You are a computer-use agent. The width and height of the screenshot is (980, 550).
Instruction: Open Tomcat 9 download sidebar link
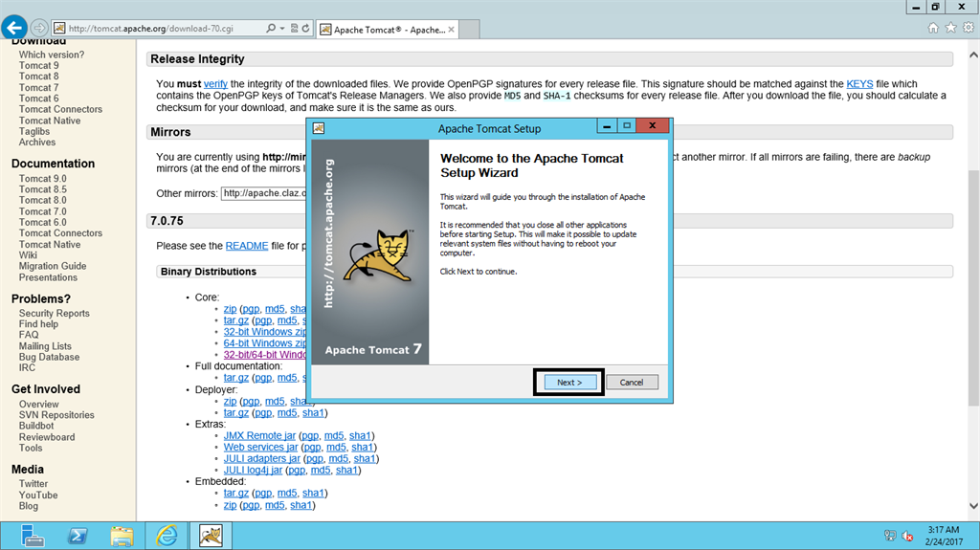38,66
